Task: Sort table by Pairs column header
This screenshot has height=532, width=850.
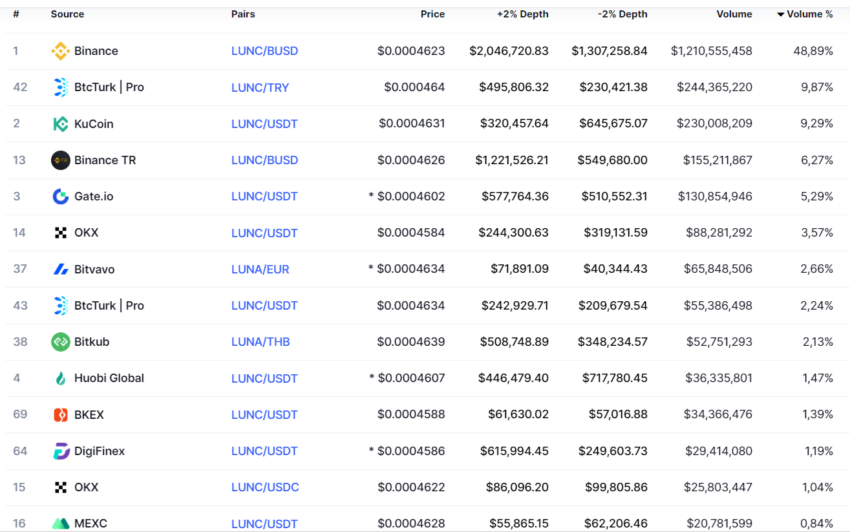Action: click(243, 14)
